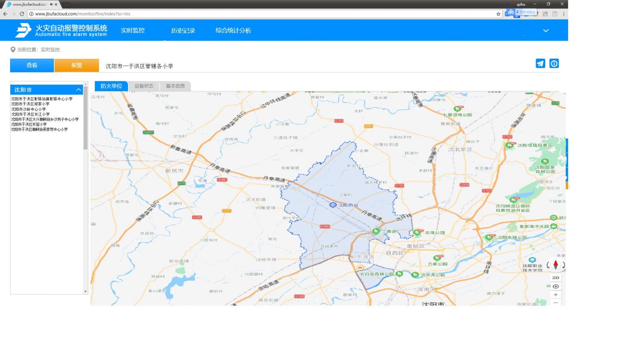Open the Chrome three-dot menu

coord(563,14)
